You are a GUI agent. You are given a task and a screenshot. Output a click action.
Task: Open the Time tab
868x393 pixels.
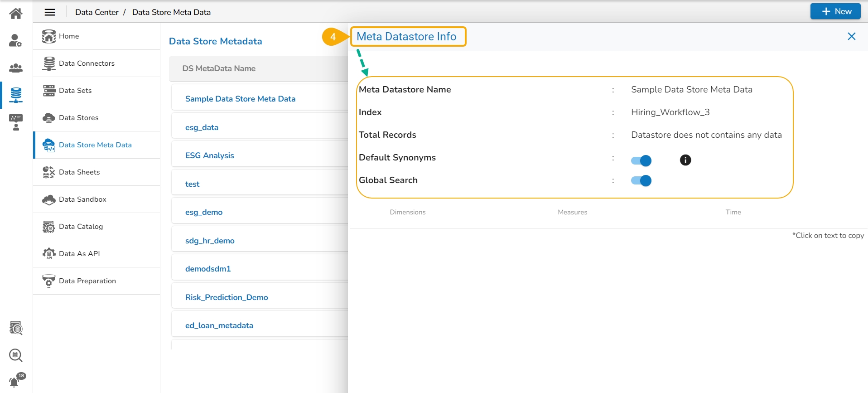[x=733, y=212]
